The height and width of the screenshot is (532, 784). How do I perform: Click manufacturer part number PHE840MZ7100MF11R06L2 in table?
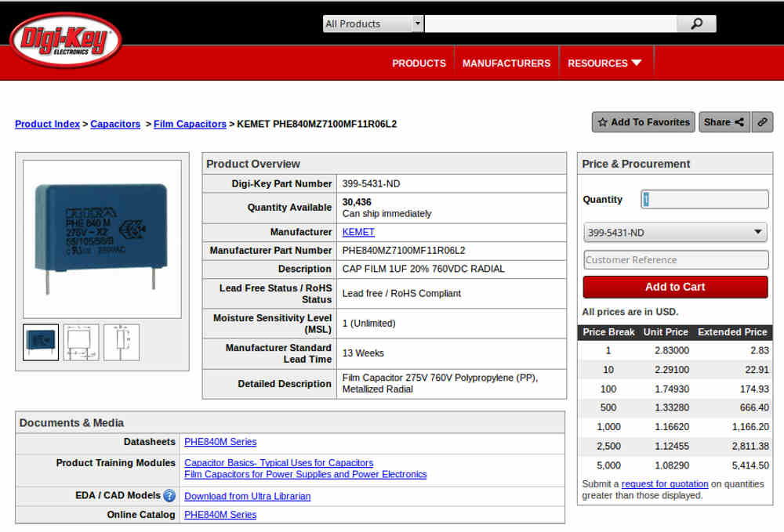tap(404, 250)
